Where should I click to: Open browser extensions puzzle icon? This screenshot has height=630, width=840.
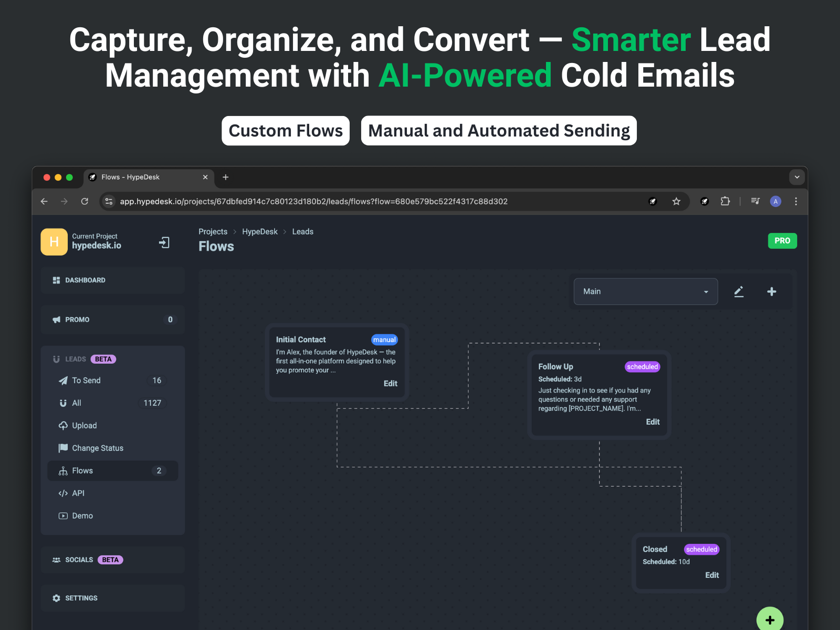coord(725,202)
